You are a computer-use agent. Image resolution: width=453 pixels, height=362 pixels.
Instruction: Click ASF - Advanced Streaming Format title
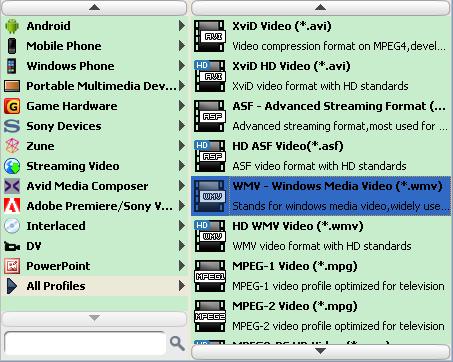339,106
